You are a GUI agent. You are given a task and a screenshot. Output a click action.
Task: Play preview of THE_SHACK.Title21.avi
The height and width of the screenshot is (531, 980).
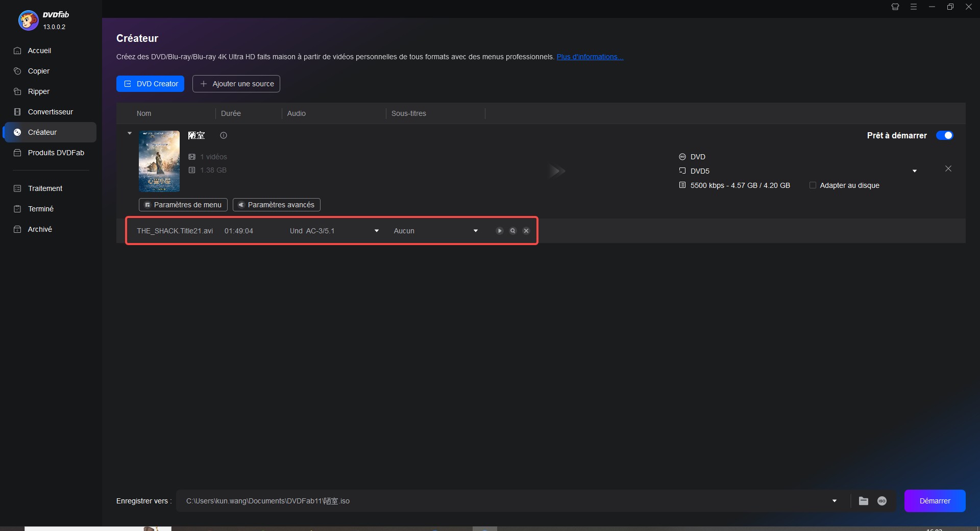tap(500, 231)
